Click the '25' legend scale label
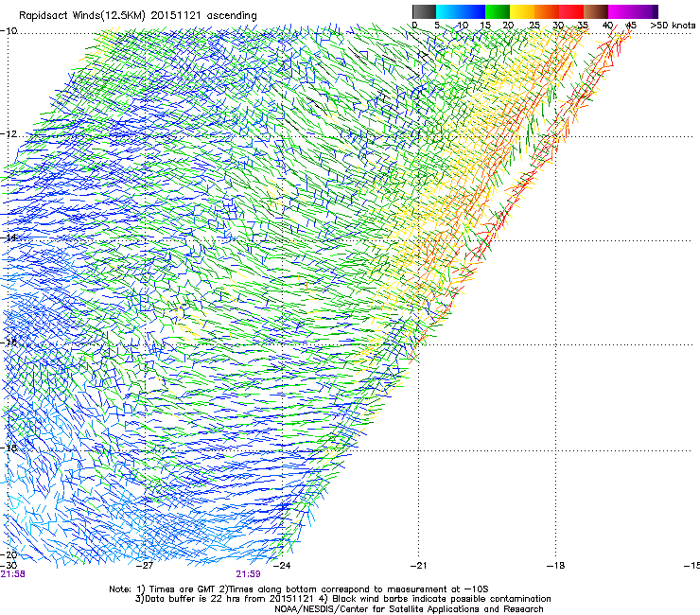This screenshot has height=615, width=700. tap(534, 26)
